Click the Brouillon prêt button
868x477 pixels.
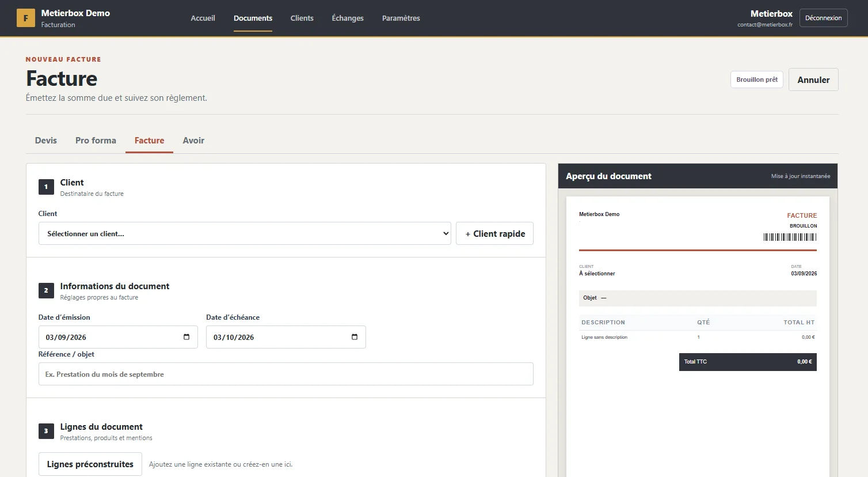[x=757, y=79]
